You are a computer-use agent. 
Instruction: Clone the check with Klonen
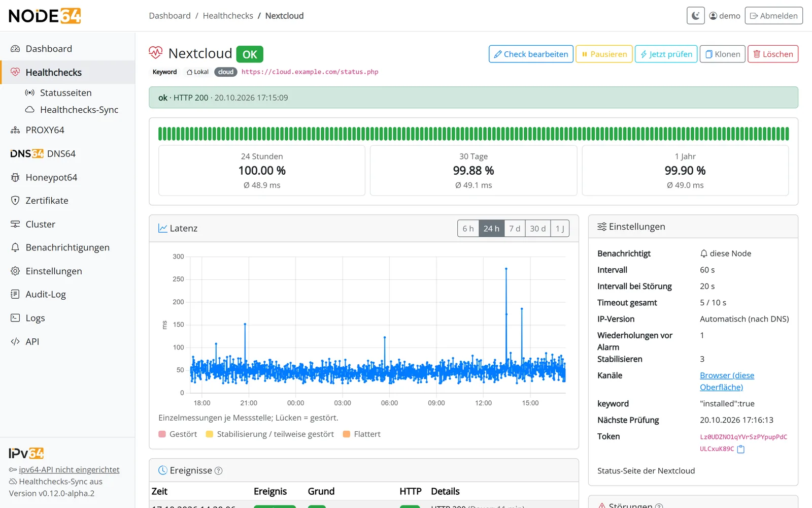coord(722,54)
